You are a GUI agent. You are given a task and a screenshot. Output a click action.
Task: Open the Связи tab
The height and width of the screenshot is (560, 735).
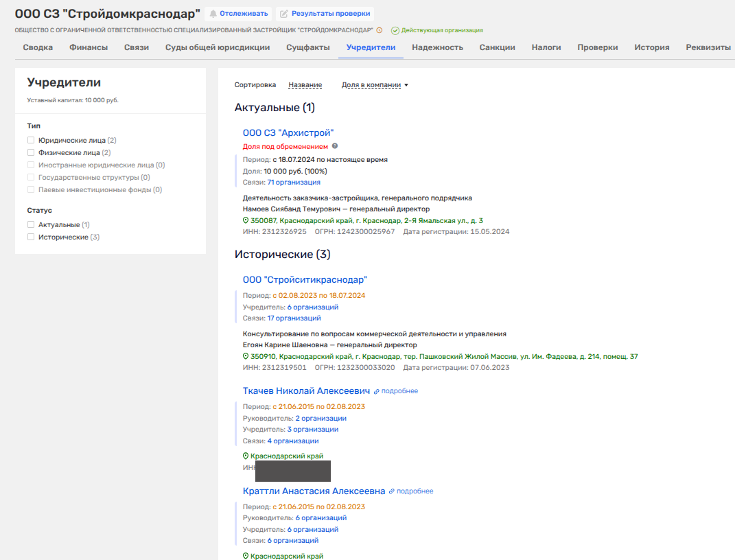tap(137, 47)
